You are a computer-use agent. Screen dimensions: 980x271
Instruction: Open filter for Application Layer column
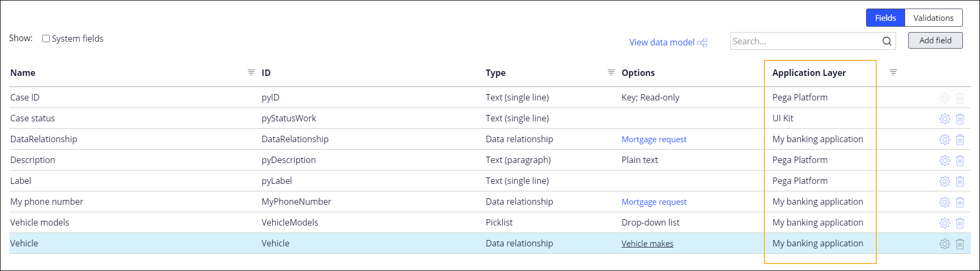click(893, 72)
